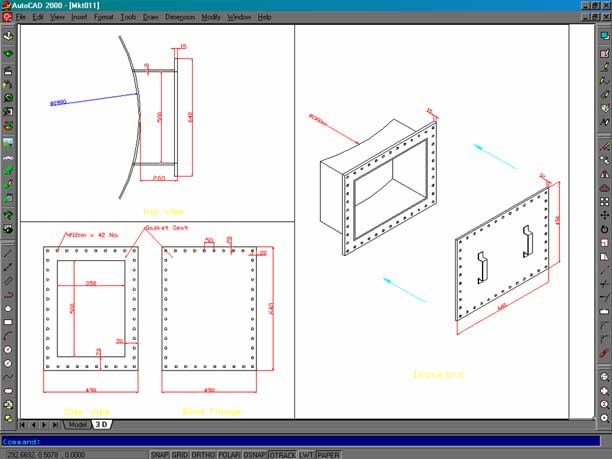Viewport: 612px width, 459px height.
Task: Click the Polyline tool in left toolbar
Action: pos(7,295)
